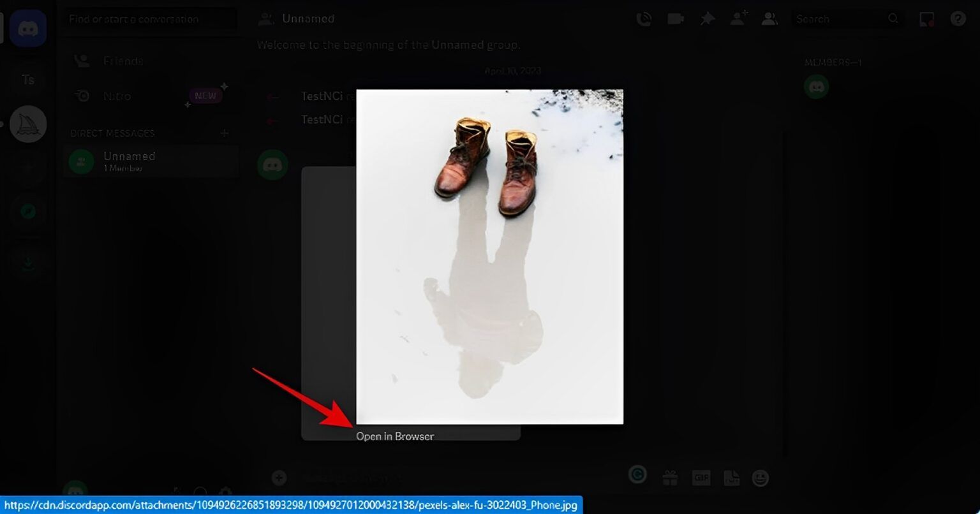The width and height of the screenshot is (980, 514).
Task: Click the Grammarly icon near the message box
Action: tap(637, 474)
